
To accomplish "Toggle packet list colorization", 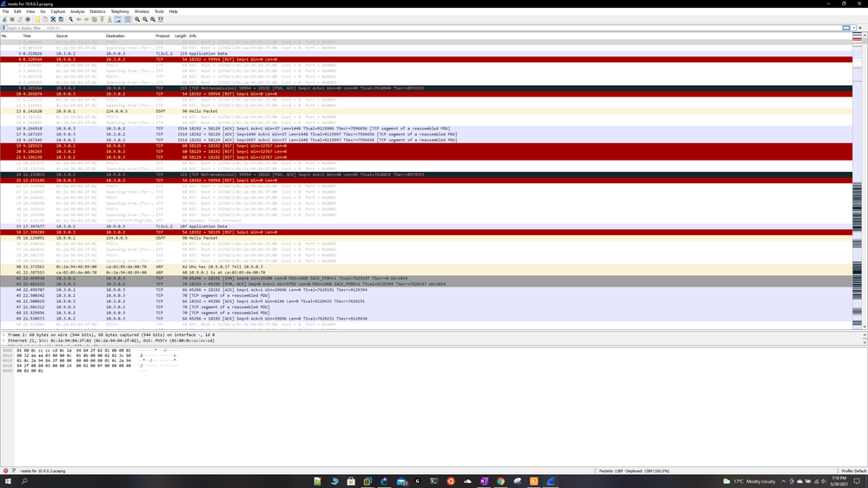I will 128,19.
